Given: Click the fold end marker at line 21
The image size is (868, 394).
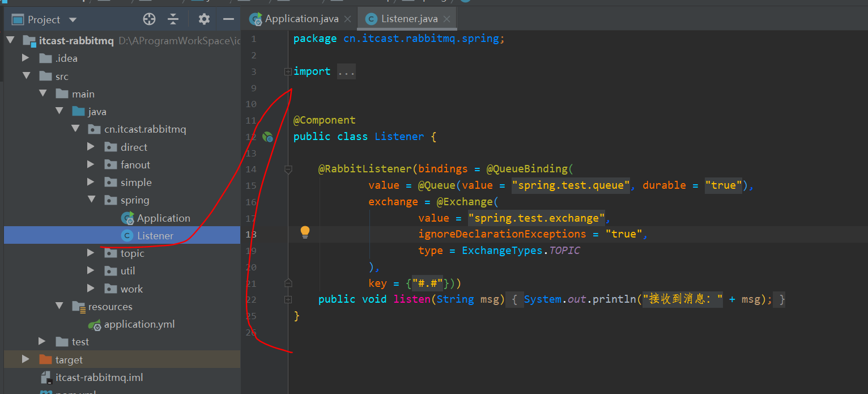Looking at the screenshot, I should pyautogui.click(x=288, y=283).
